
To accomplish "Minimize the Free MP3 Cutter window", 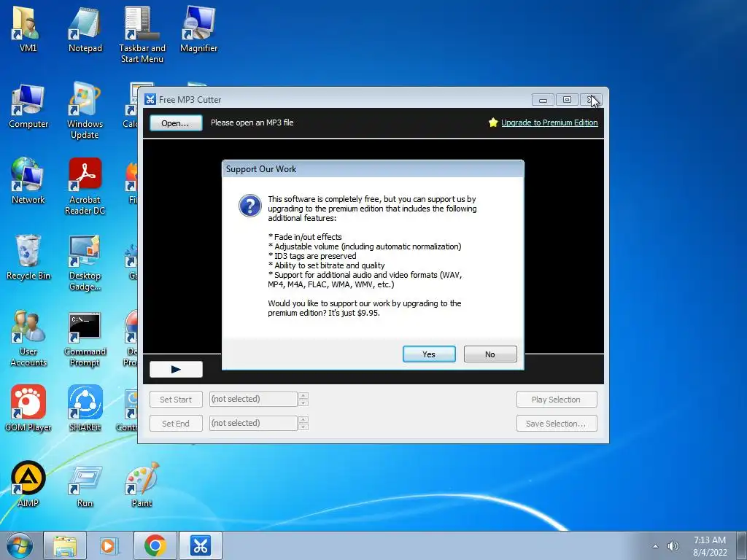I will click(543, 99).
